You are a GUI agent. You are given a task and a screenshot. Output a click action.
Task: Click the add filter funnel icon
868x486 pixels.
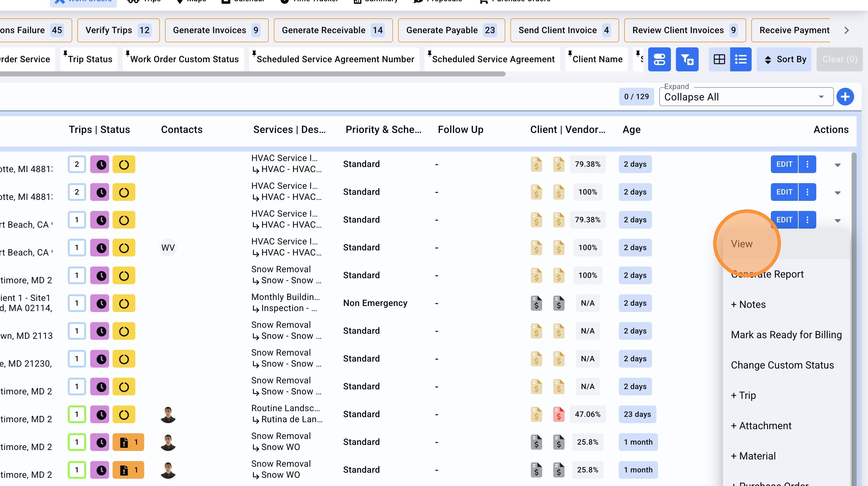687,59
